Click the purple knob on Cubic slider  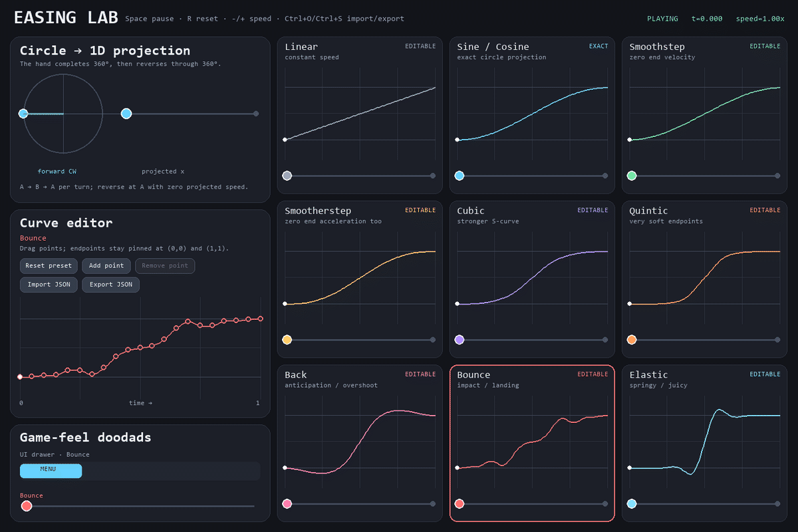pyautogui.click(x=459, y=340)
